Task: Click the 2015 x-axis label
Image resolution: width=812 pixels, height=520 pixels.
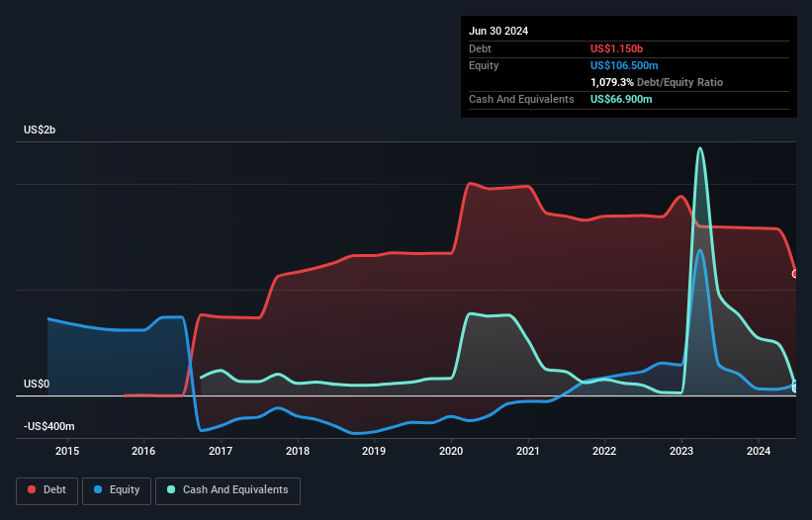Action: click(x=67, y=451)
